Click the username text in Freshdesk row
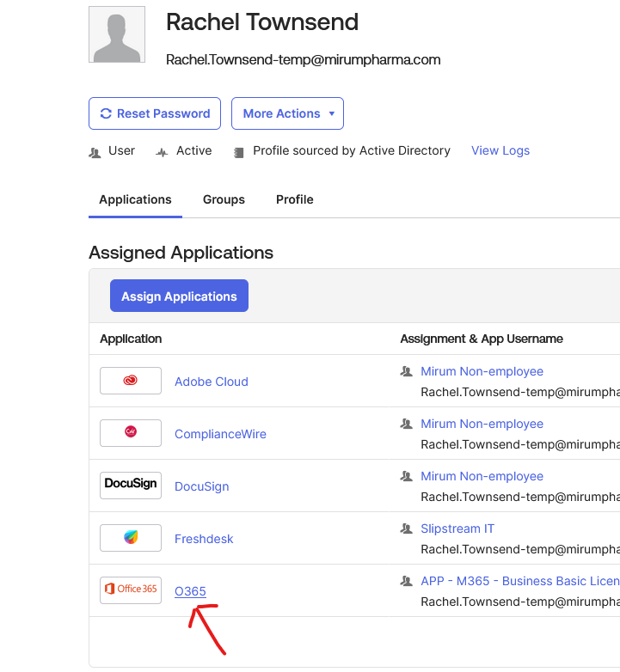Screen dimensions: 620x672 pyautogui.click(x=520, y=549)
